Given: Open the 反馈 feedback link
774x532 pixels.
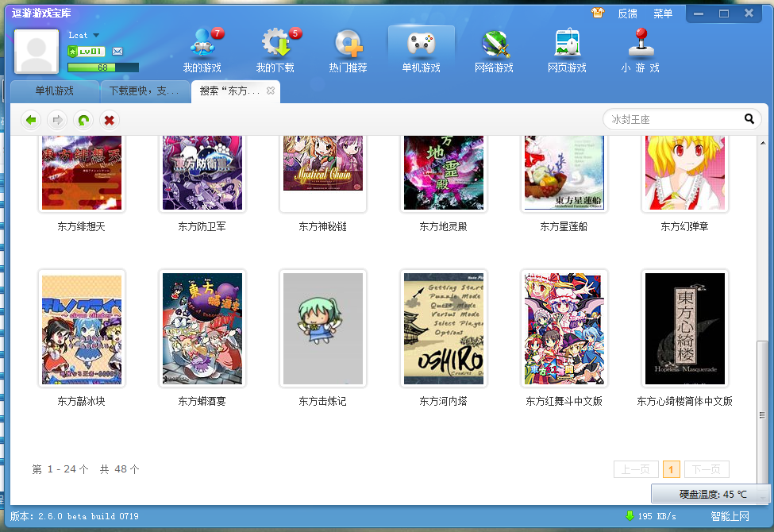Looking at the screenshot, I should tap(627, 13).
